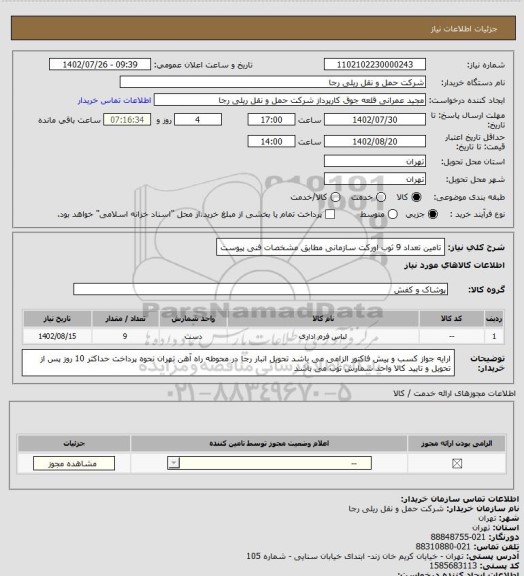Click the delivery province field تهران

point(375,161)
